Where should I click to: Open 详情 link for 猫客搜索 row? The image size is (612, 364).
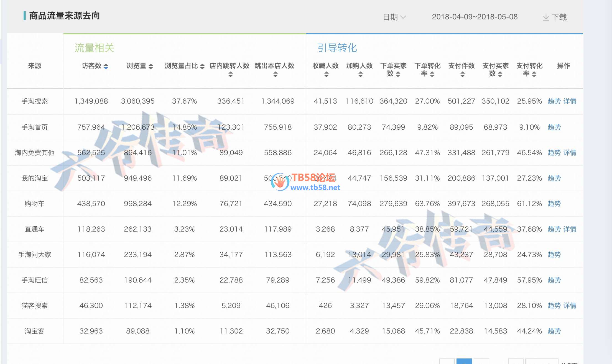[x=570, y=306]
